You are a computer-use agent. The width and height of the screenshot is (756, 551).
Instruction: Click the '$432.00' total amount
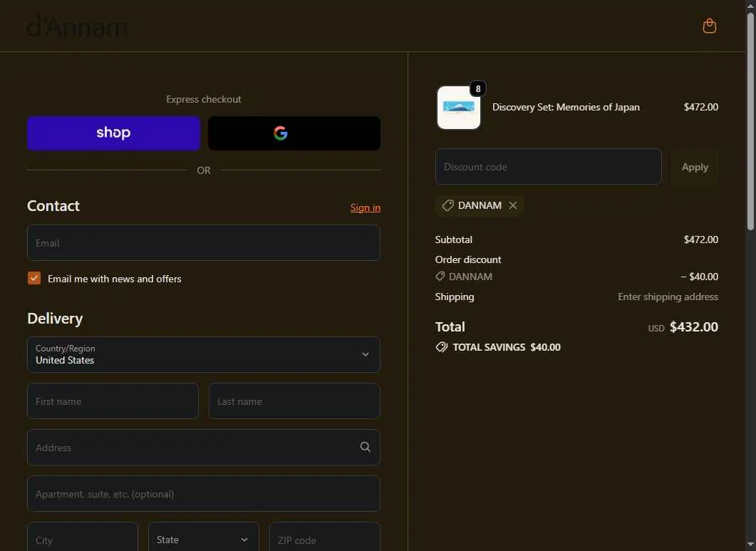(x=694, y=327)
